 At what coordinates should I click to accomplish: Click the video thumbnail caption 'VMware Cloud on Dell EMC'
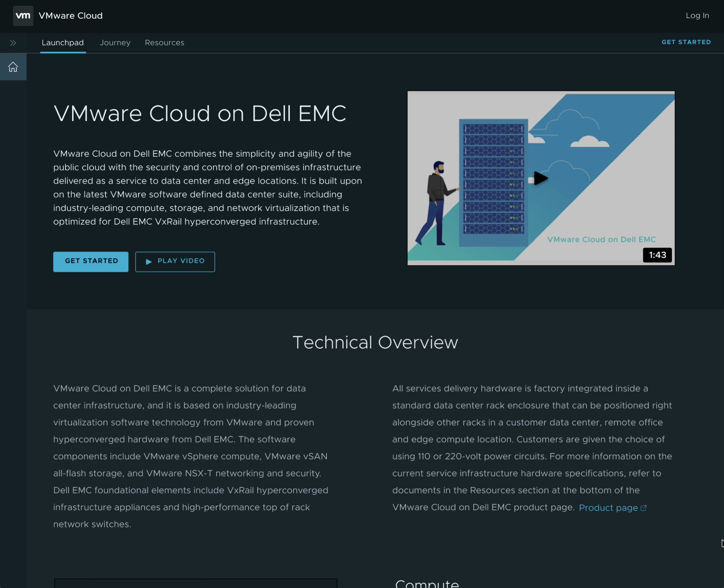(601, 239)
